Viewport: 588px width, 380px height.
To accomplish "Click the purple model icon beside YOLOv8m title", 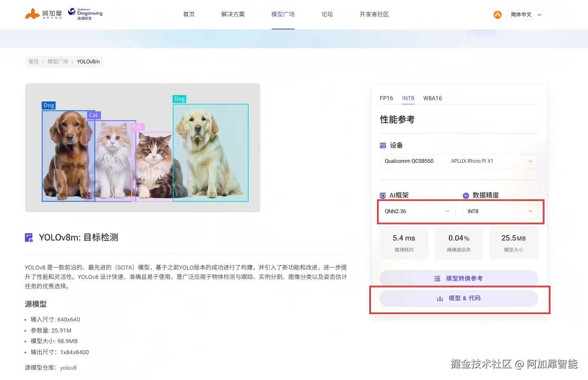I will point(29,237).
